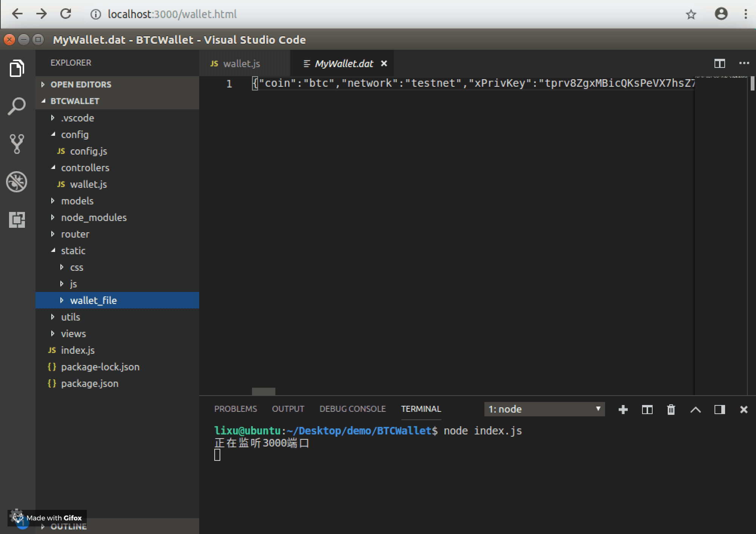Go forward in the browser
The height and width of the screenshot is (534, 756).
[x=41, y=14]
